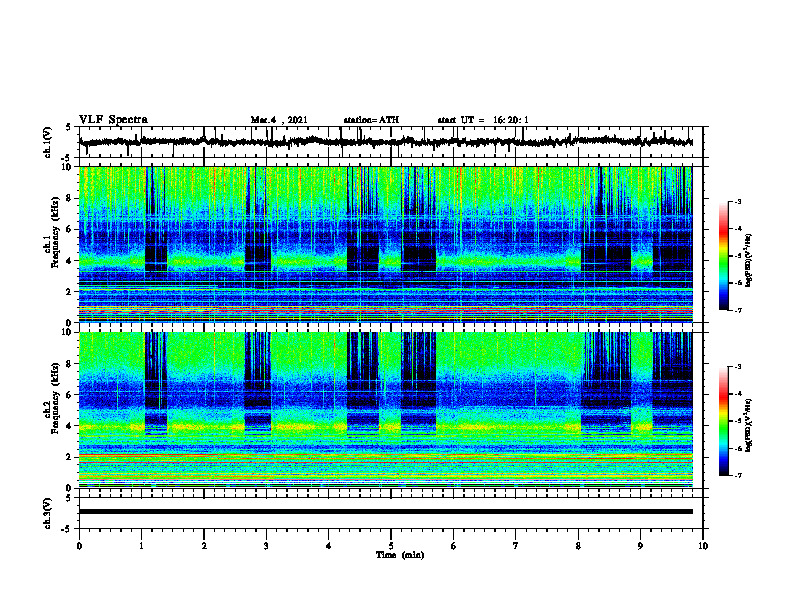Click the "ch.1(V)" waveform axis label
Screen dimensions: 792x612
point(48,142)
